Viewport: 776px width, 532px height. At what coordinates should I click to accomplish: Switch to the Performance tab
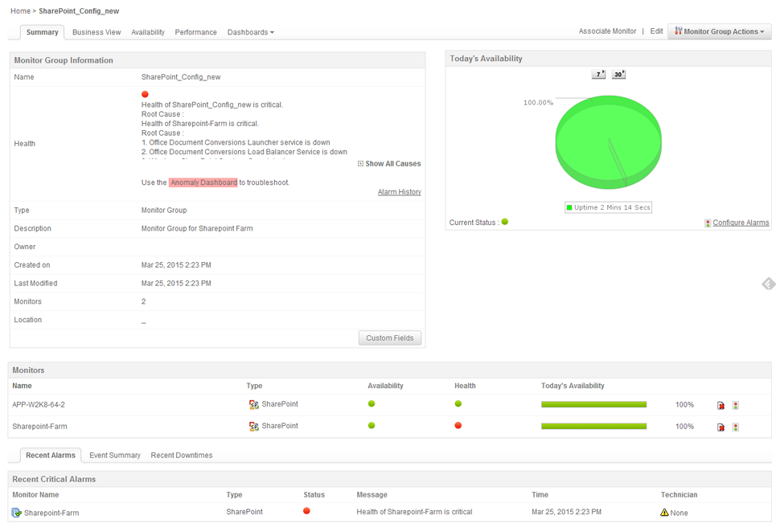coord(196,32)
